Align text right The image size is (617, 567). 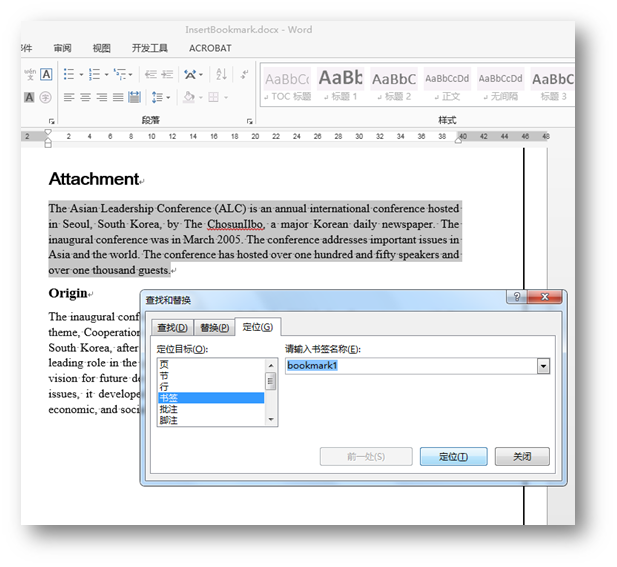[102, 97]
